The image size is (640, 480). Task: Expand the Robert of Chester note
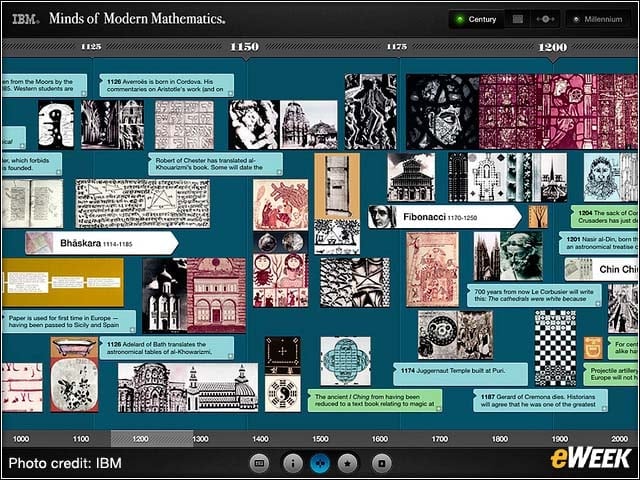[x=215, y=164]
